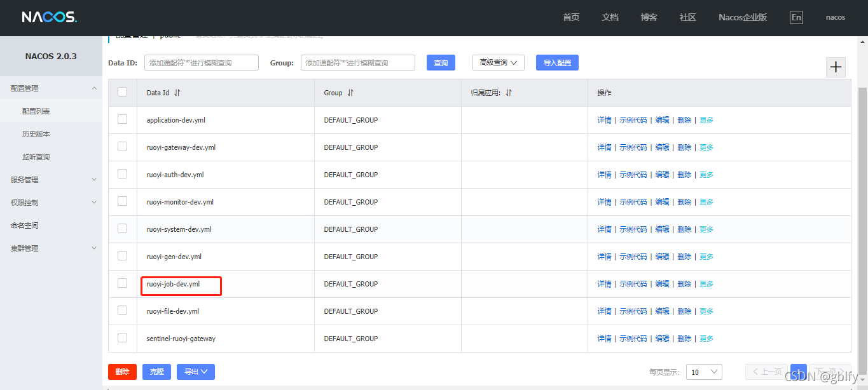Switch language with the En icon
This screenshot has height=390, width=868.
(796, 17)
